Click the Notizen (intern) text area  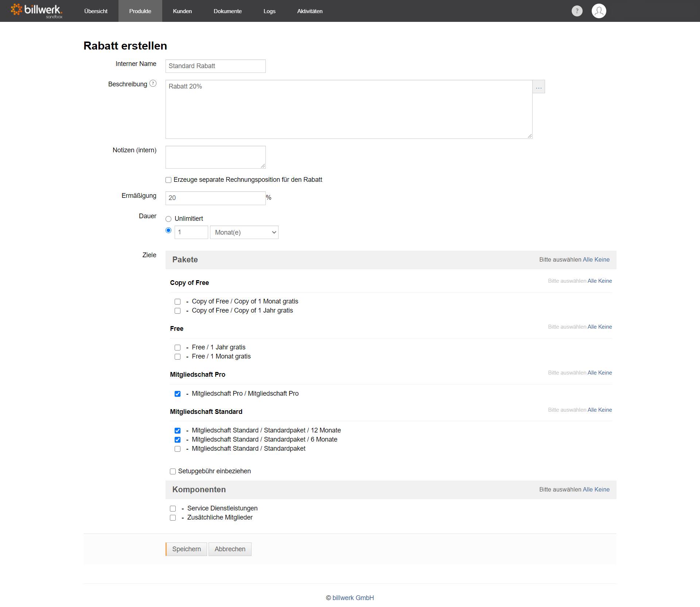click(215, 157)
